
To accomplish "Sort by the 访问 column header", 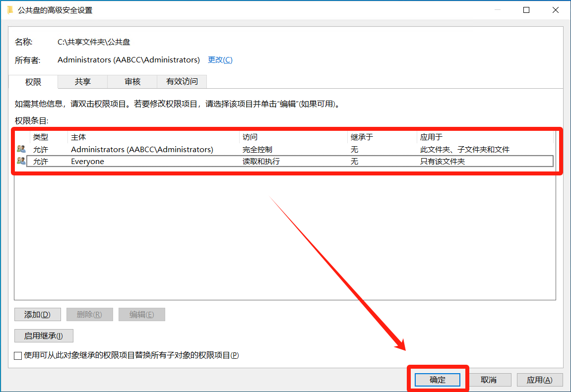I will (x=293, y=137).
